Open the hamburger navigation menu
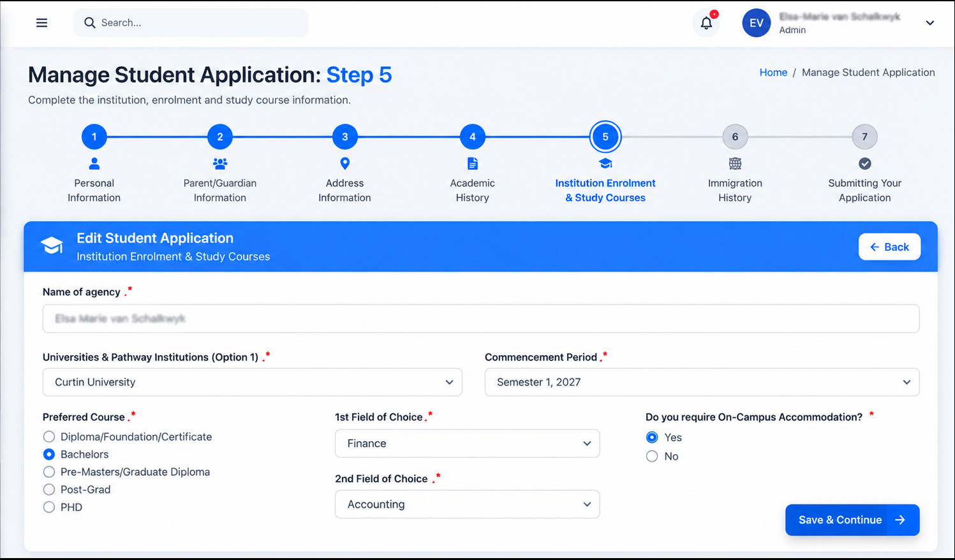Viewport: 955px width, 560px height. click(x=41, y=23)
